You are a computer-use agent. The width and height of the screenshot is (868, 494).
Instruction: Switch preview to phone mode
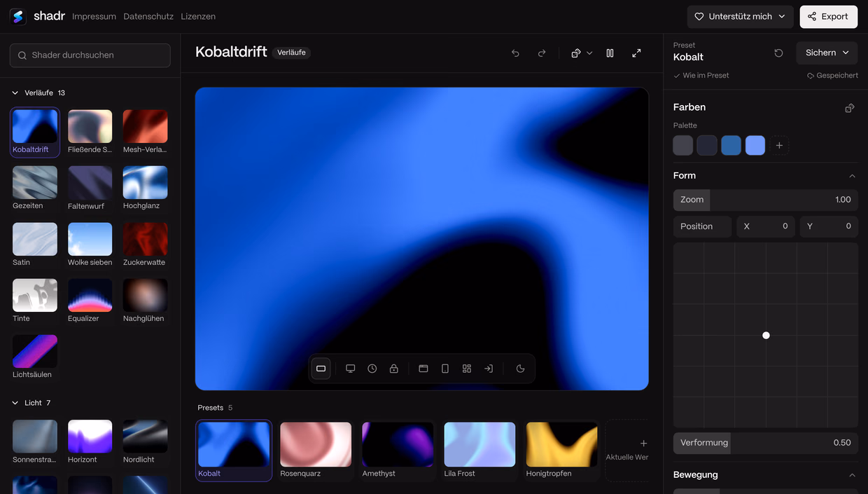445,369
